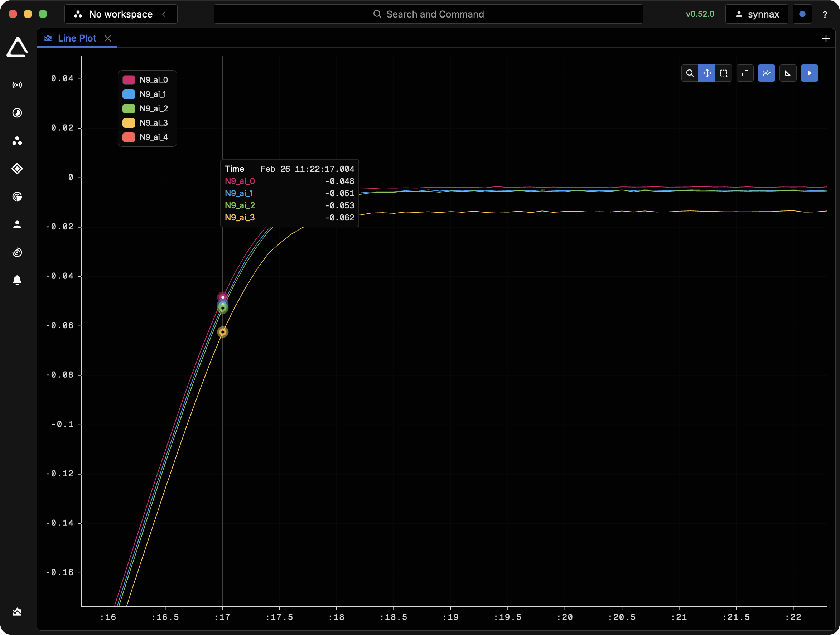Image resolution: width=840 pixels, height=635 pixels.
Task: Open the synnax user dropdown
Action: click(x=757, y=14)
